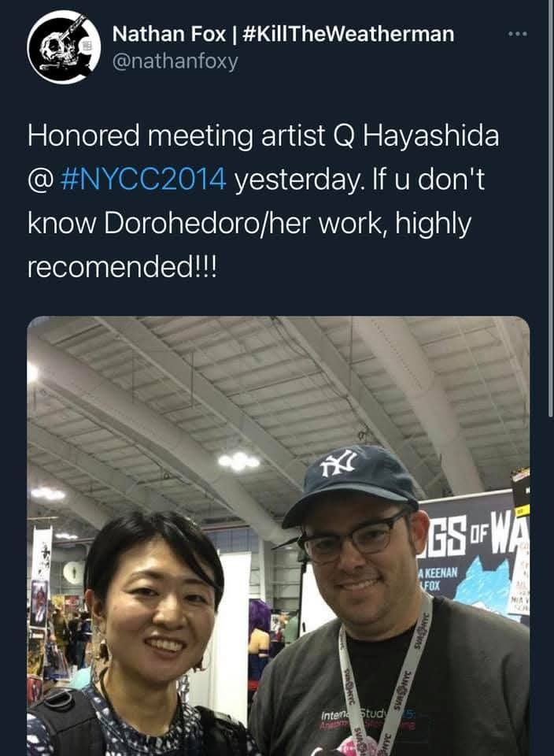Open the Nathan Fox | #KillTheWeatherman display name
The image size is (554, 756).
[283, 34]
